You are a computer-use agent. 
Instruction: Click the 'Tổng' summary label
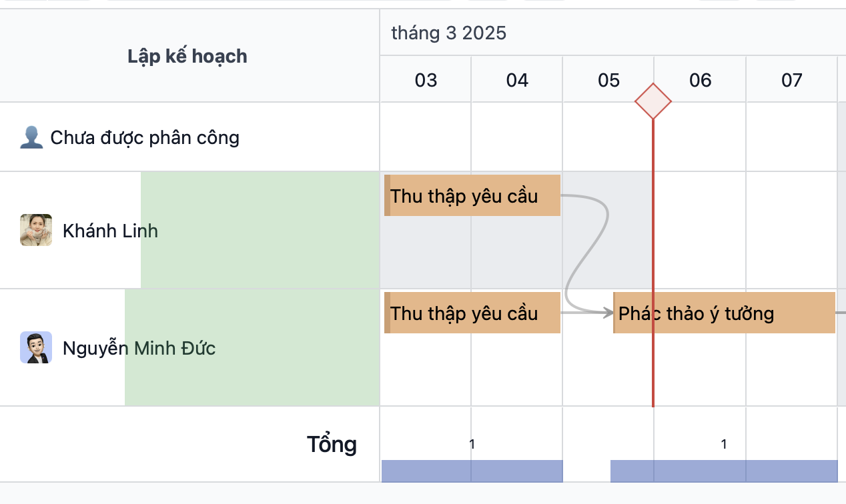[332, 443]
